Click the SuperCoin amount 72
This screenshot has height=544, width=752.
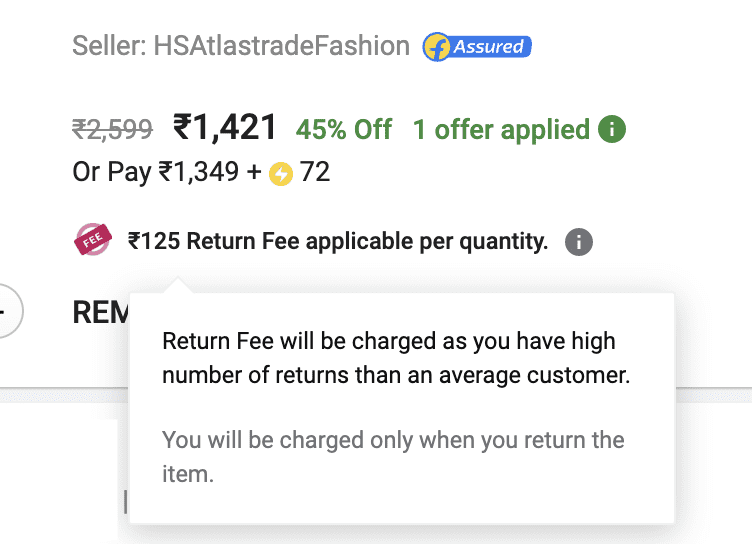[315, 173]
